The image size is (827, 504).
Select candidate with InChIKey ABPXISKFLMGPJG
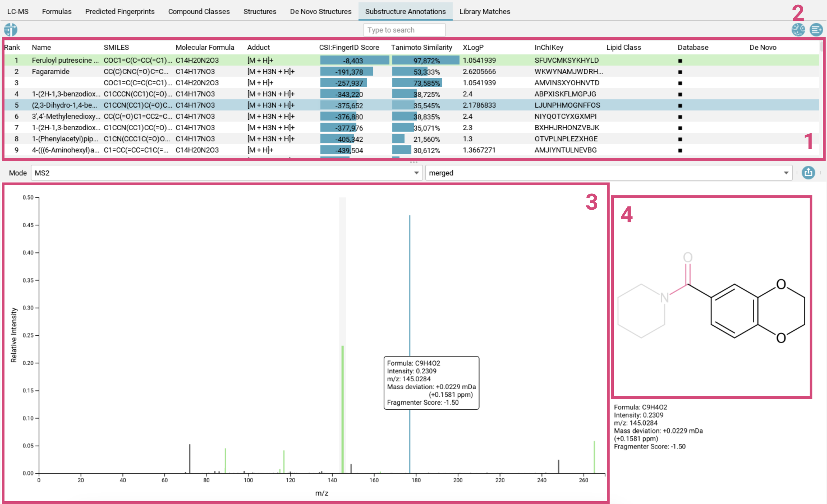click(x=412, y=94)
